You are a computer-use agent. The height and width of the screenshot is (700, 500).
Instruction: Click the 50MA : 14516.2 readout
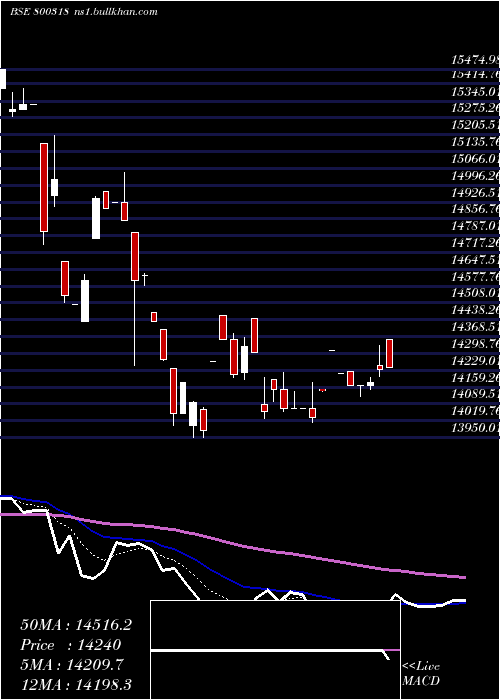pyautogui.click(x=76, y=625)
